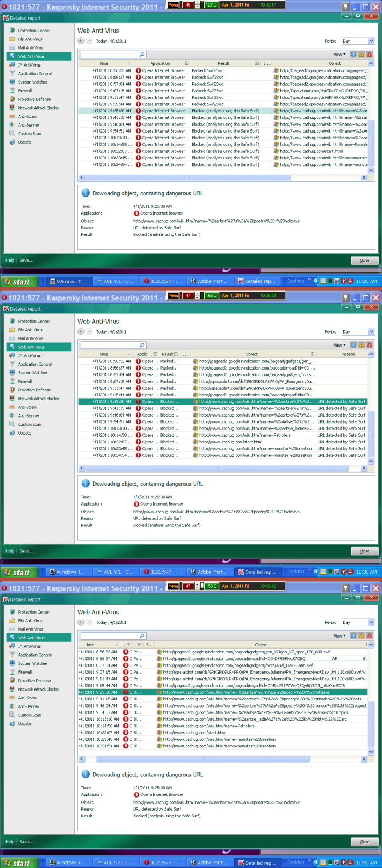Toggle blue informational events filter in 10:40 AM capture
Image resolution: width=382 pixels, height=868 pixels.
point(354,636)
